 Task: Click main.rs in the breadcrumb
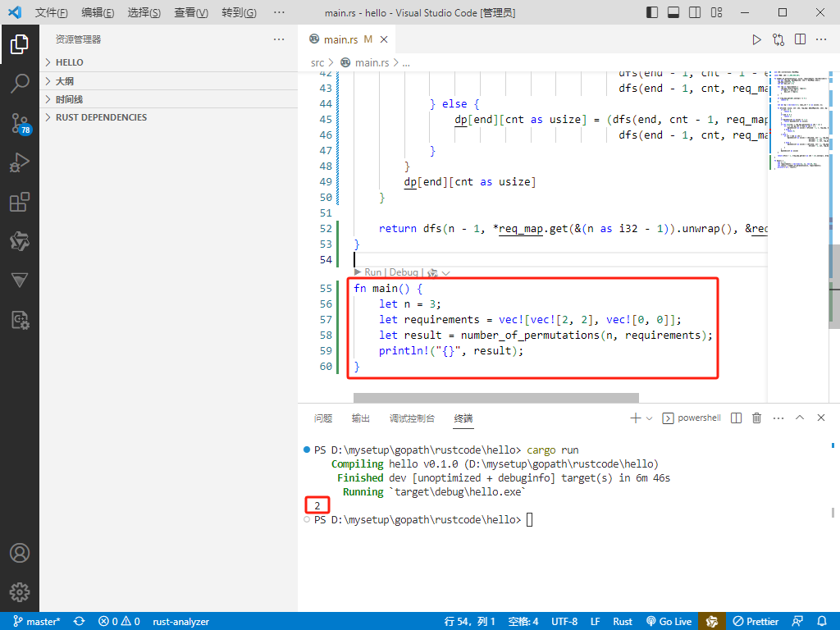pos(372,62)
